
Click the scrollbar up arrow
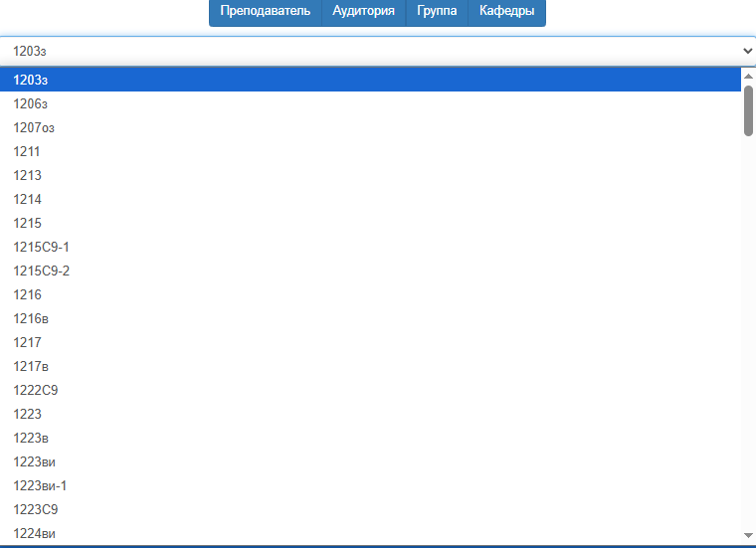point(748,76)
